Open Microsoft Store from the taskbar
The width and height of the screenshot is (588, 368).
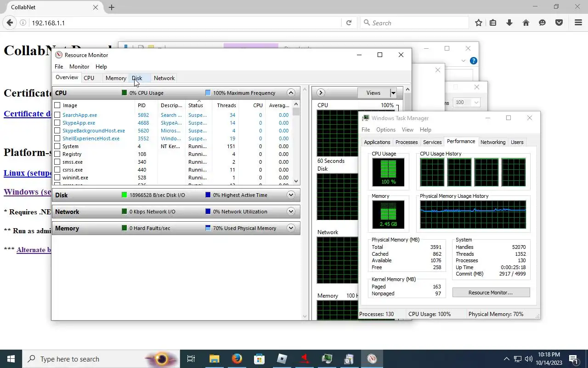[x=260, y=359]
